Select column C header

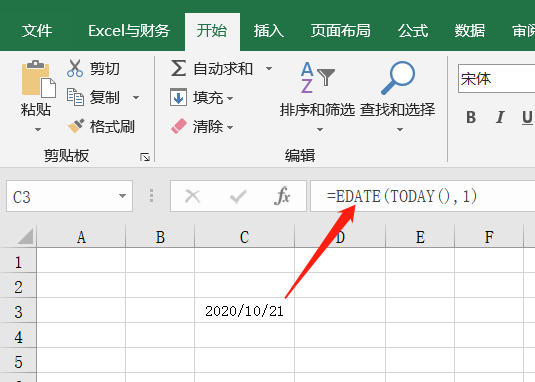click(244, 236)
